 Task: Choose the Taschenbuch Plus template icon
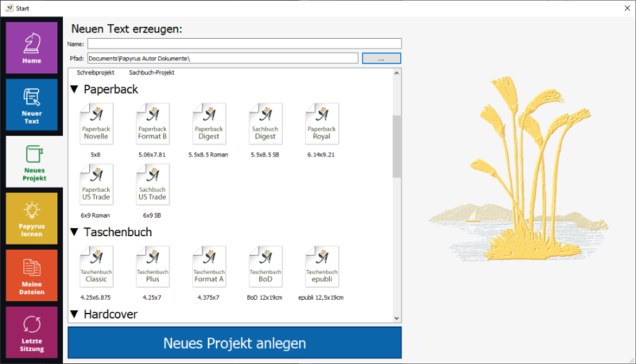coord(153,266)
